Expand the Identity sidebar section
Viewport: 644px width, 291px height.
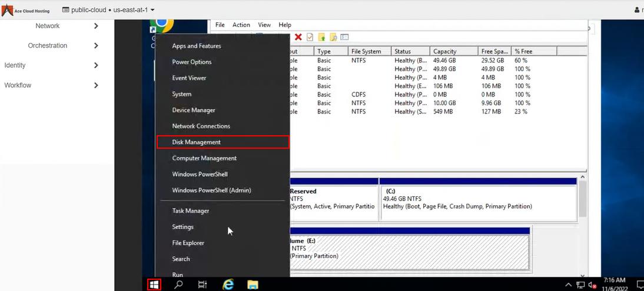tap(96, 65)
